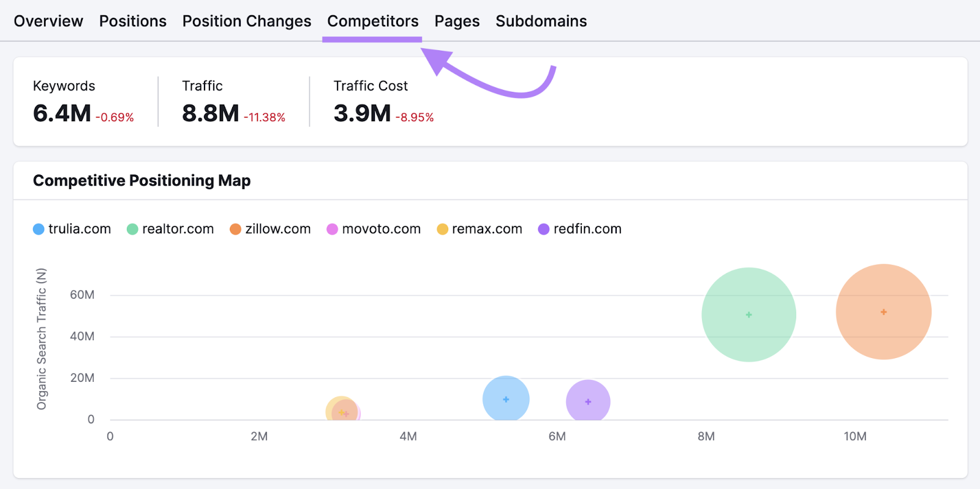Click the 40M y-axis label
Image resolution: width=980 pixels, height=489 pixels.
pyautogui.click(x=82, y=337)
